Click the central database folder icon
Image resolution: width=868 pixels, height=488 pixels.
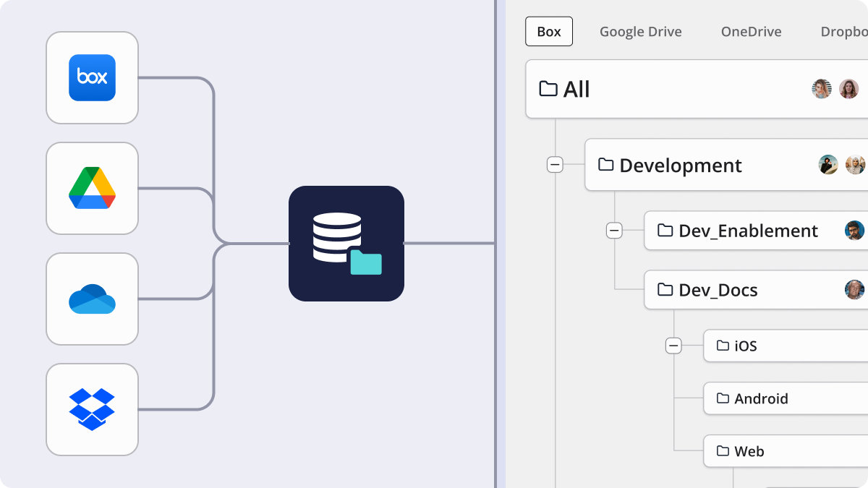[346, 244]
